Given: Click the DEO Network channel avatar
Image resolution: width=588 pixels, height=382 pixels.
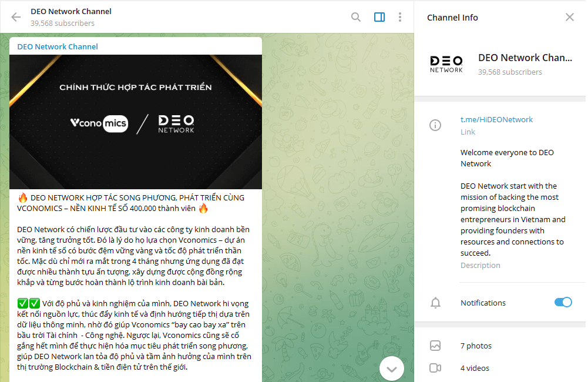Looking at the screenshot, I should tap(446, 64).
